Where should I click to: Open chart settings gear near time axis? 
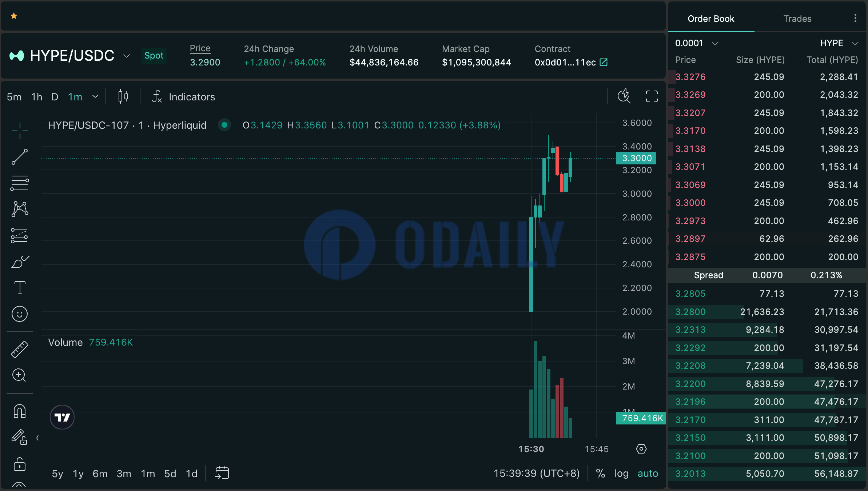[641, 449]
